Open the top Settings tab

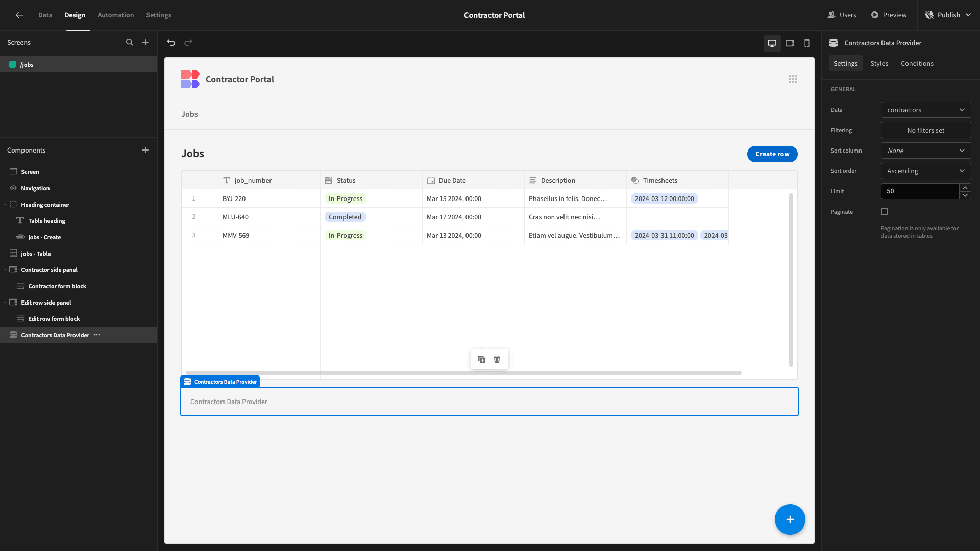[x=159, y=15]
